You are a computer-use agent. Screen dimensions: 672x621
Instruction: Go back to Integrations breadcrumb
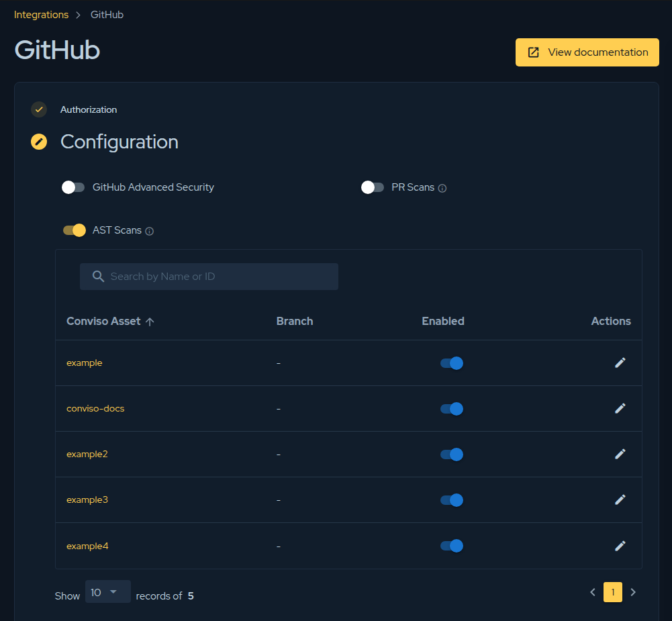click(41, 15)
